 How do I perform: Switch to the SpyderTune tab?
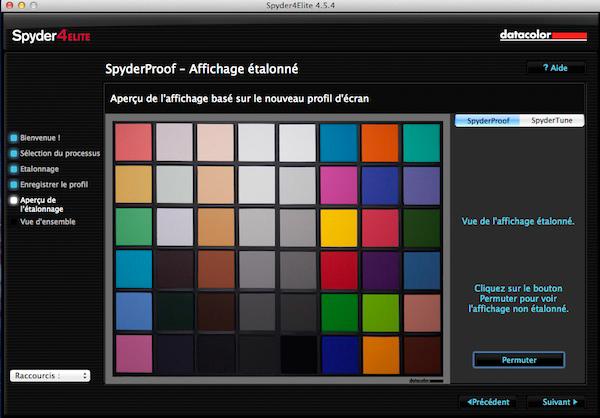click(553, 121)
